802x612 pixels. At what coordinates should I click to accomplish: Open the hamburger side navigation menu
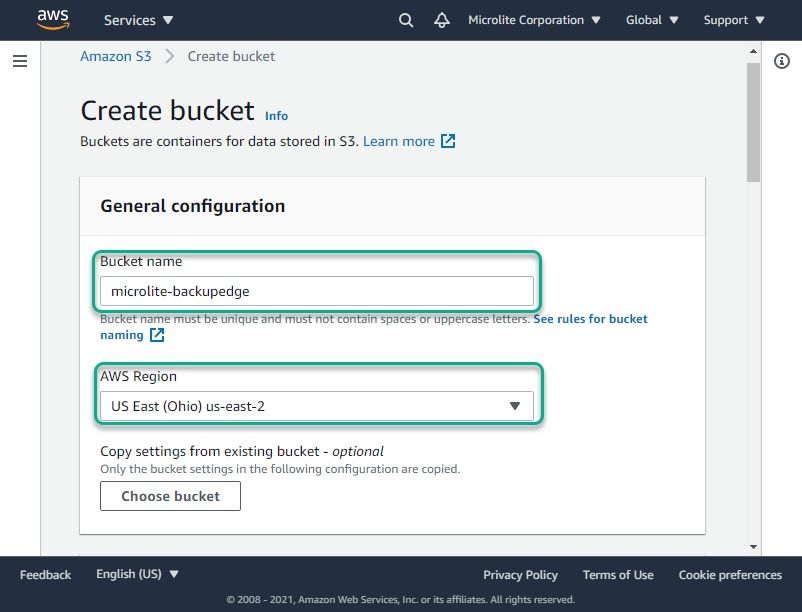[20, 61]
